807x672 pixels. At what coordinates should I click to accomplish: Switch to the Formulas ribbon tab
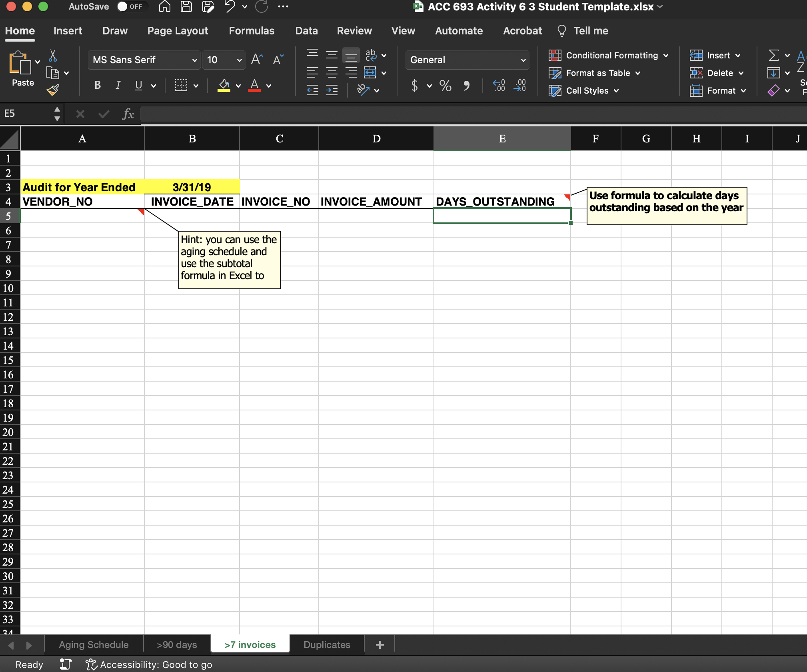coord(252,31)
